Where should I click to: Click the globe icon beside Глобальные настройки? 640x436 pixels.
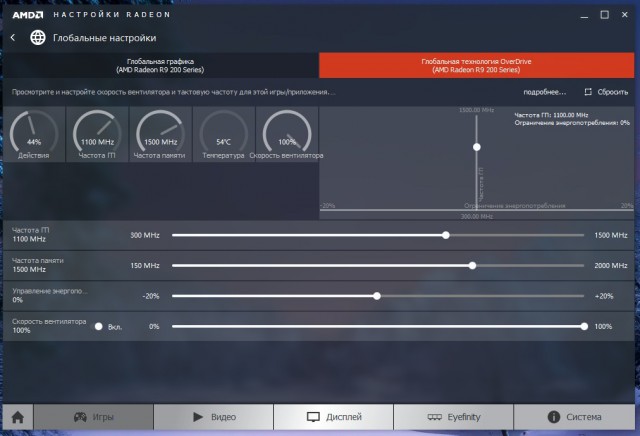pos(38,38)
